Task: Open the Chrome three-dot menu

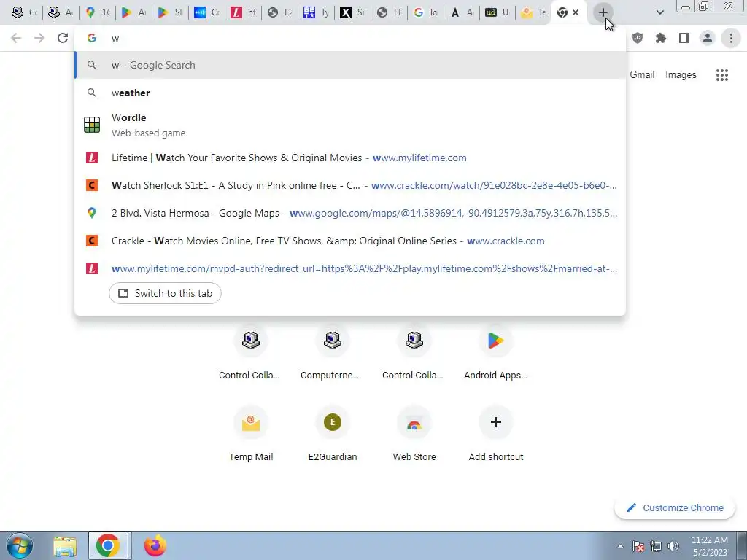Action: click(x=731, y=38)
